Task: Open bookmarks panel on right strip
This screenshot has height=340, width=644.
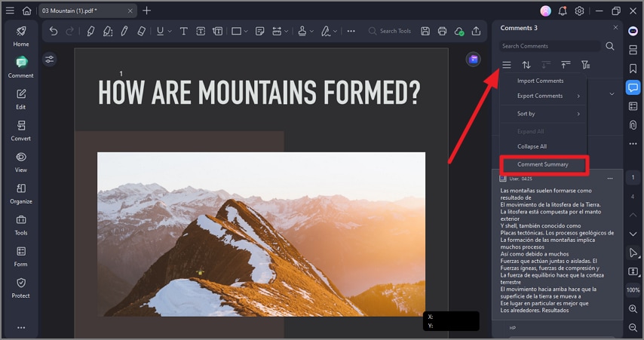Action: pos(633,69)
